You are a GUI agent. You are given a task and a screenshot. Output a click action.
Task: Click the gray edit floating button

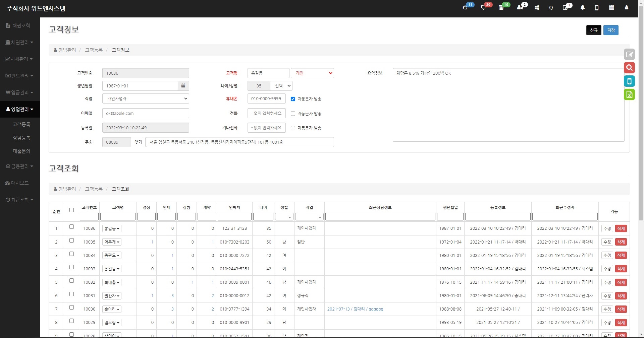(x=629, y=54)
